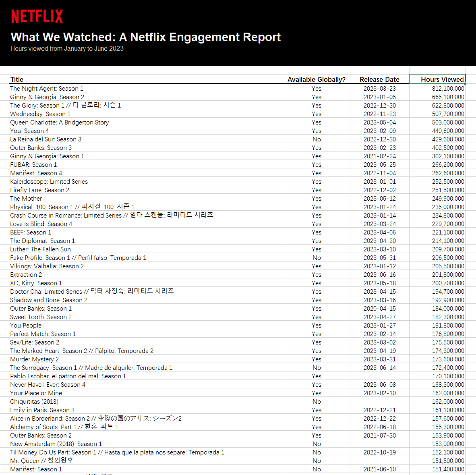Viewport: 476px width, 475px height.
Task: Click the release date for Outer Banks: Season 1
Action: [x=379, y=308]
